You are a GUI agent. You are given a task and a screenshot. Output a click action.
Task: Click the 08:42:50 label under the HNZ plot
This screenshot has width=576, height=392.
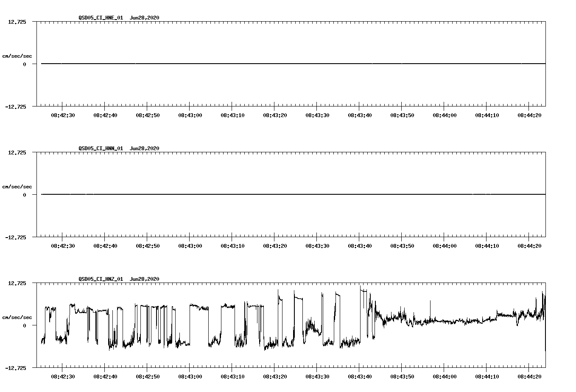[x=148, y=377]
